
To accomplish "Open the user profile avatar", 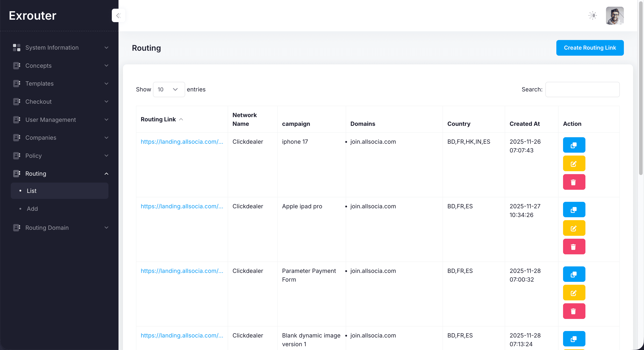I will 615,15.
